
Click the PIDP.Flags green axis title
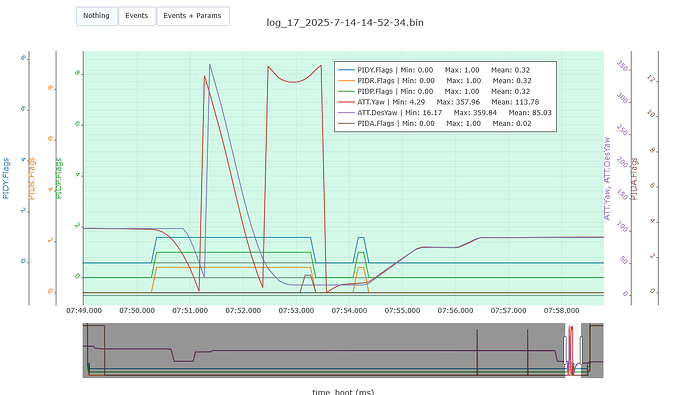(59, 178)
